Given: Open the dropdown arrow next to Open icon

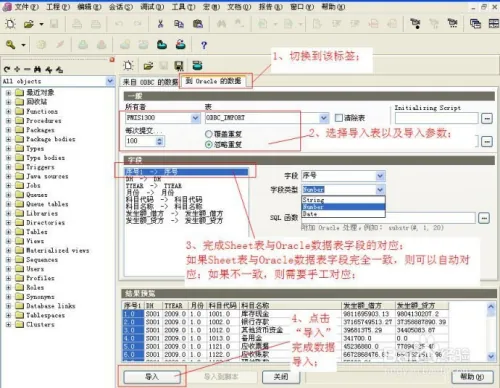Looking at the screenshot, I should (41, 24).
